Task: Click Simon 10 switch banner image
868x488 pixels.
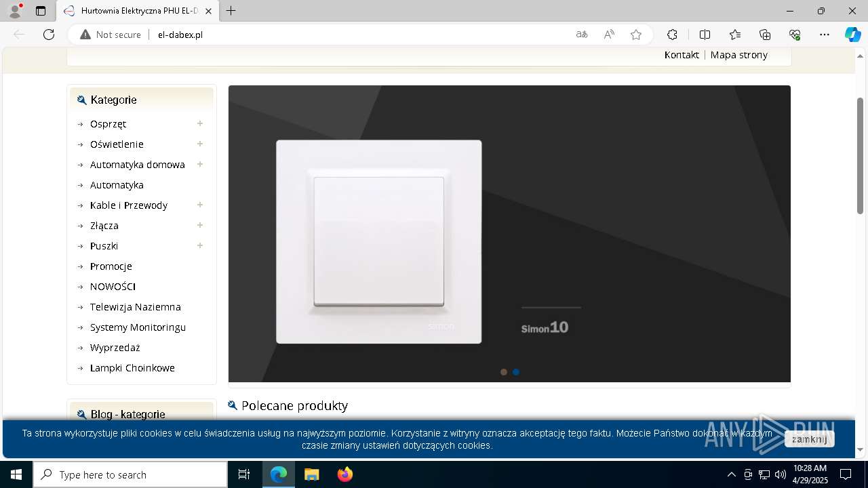Action: pos(509,234)
